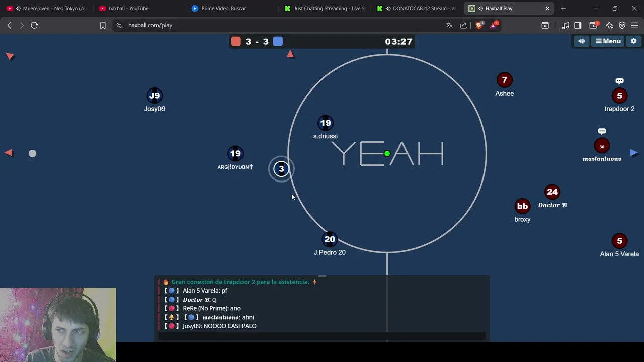644x362 pixels.
Task: Click player disc mastantuono number 30
Action: pos(602,146)
